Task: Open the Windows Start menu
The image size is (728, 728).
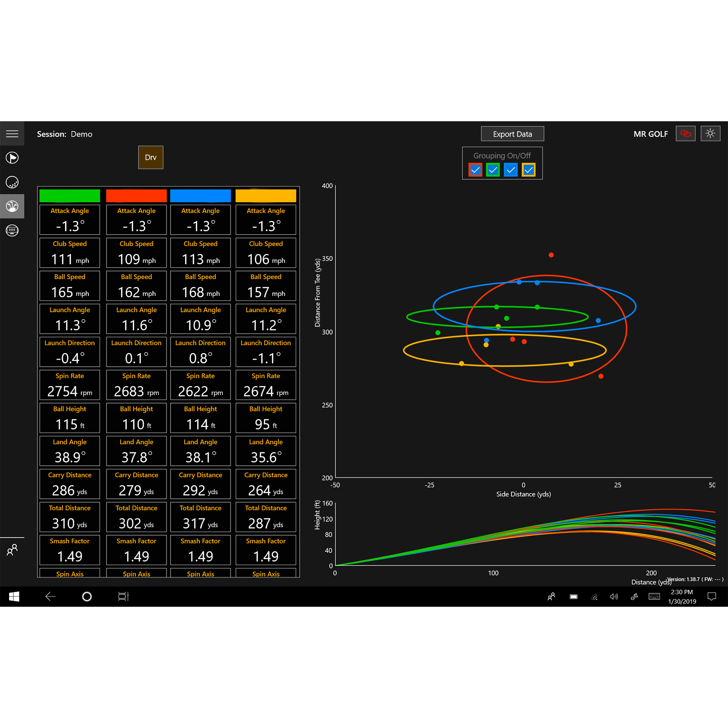Action: 15,597
